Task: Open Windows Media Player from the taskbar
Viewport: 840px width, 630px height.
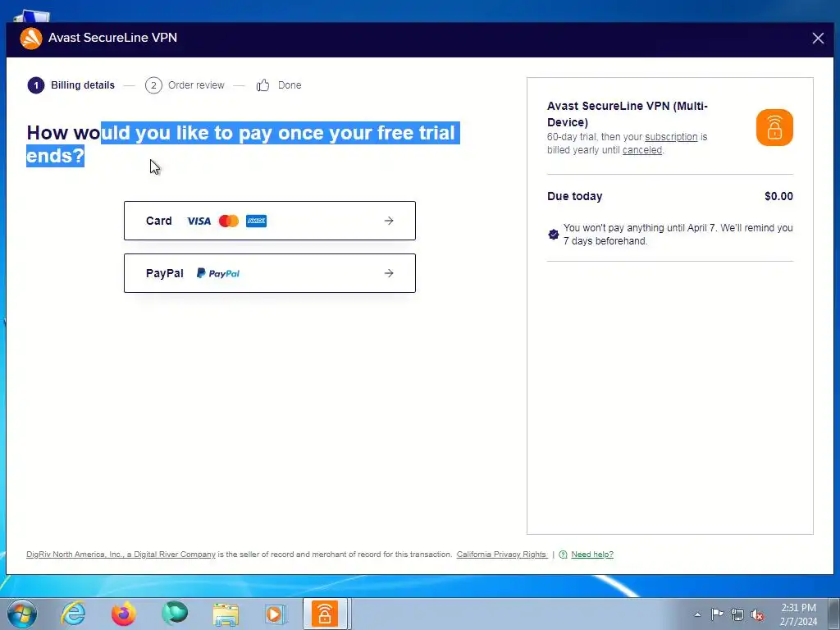Action: coord(276,614)
